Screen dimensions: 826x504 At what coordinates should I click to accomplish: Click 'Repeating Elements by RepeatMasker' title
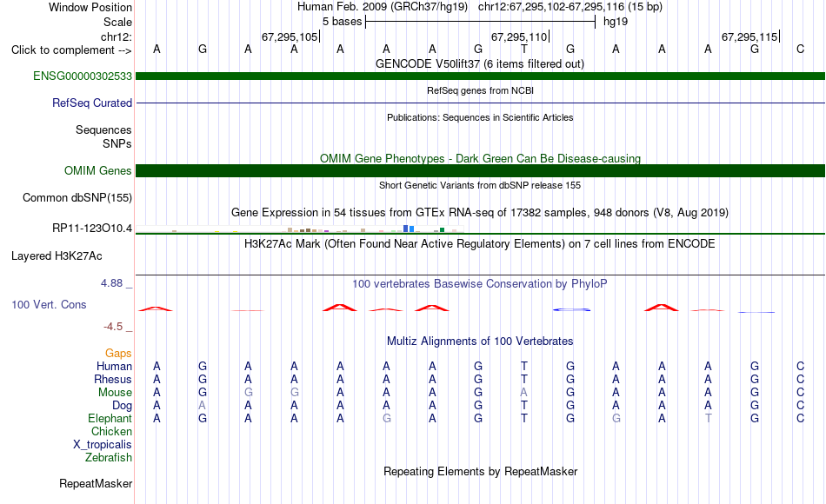tap(480, 471)
